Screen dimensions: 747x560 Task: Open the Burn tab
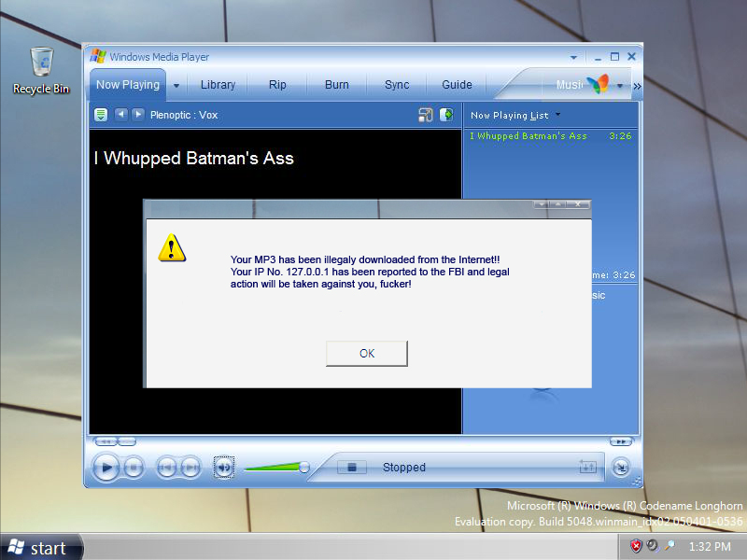click(337, 85)
